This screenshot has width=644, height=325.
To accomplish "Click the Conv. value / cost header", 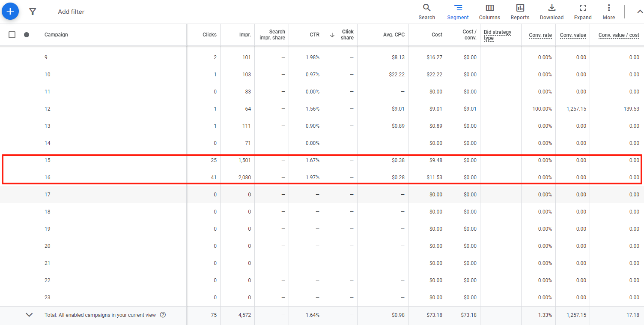I will [619, 35].
